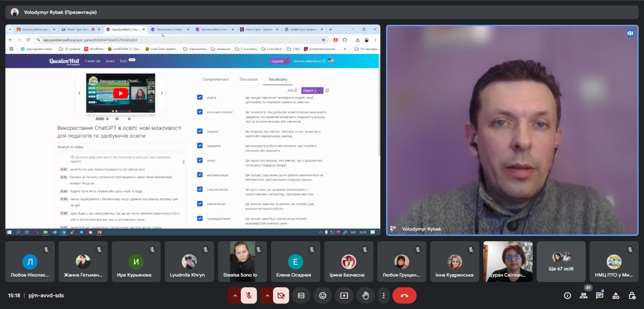Uncheck the 'завдання' vocabulary checkbox

tap(200, 146)
